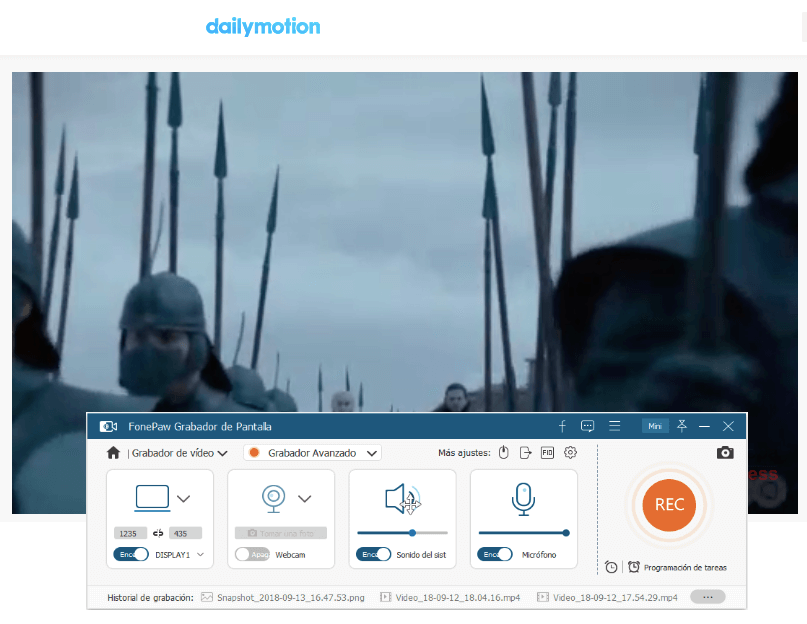The height and width of the screenshot is (624, 807).
Task: Open the feedback chat bubble icon
Action: (587, 426)
